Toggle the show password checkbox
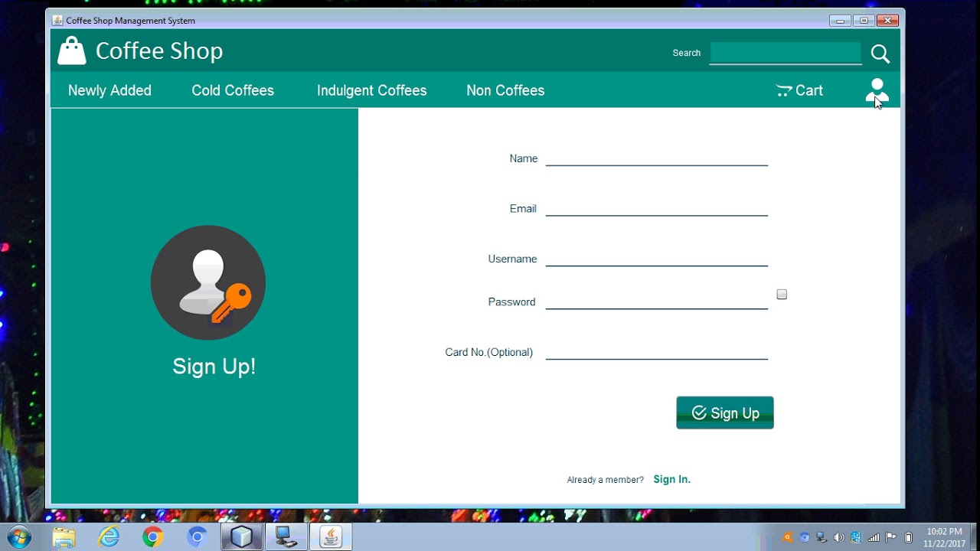This screenshot has height=551, width=980. tap(782, 295)
